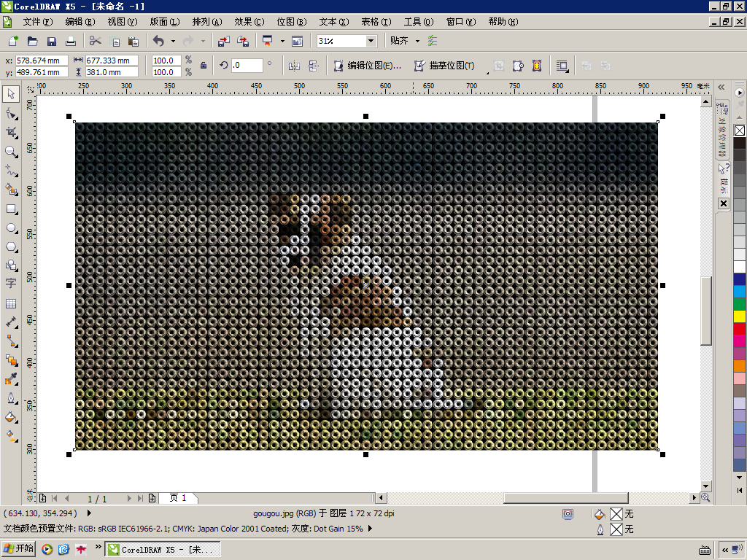Switch to 页 1 page tab
This screenshot has width=747, height=560.
(x=178, y=498)
